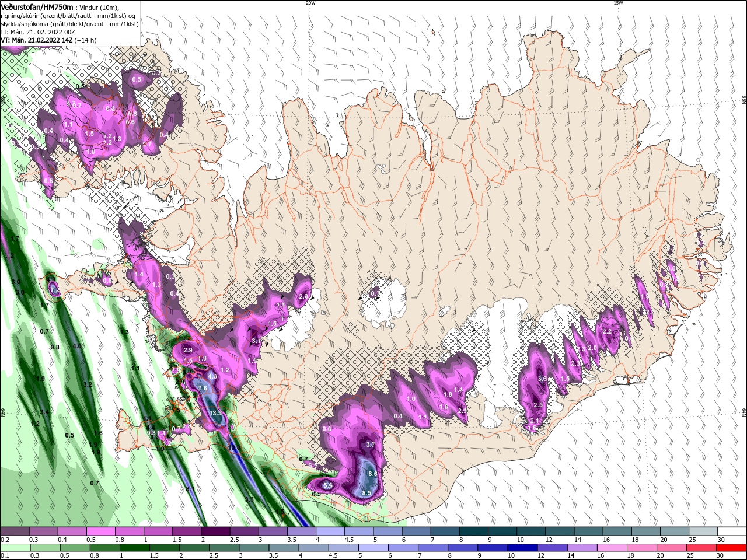Screen dimensions: 747x560
Task: Click the '10.6' value label on the map
Action: pos(234,448)
